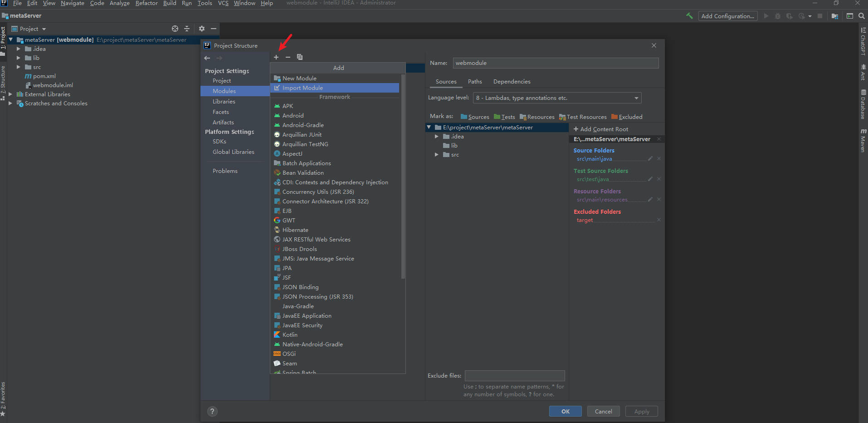Screen dimensions: 868x423
Task: Collapse the content root E:\project\metaServer\metaServer
Action: coord(429,127)
